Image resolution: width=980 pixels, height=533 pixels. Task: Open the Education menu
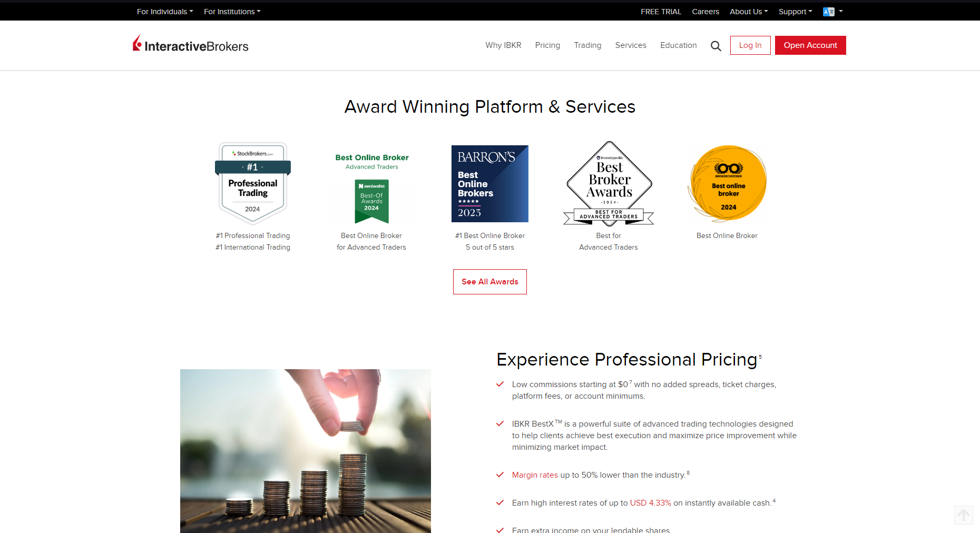pyautogui.click(x=679, y=45)
